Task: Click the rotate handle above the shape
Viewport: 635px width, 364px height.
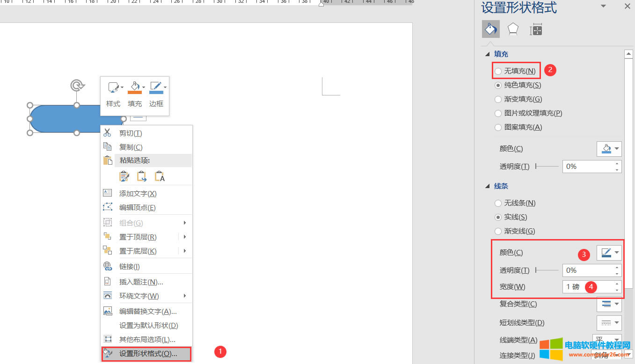Action: point(77,85)
